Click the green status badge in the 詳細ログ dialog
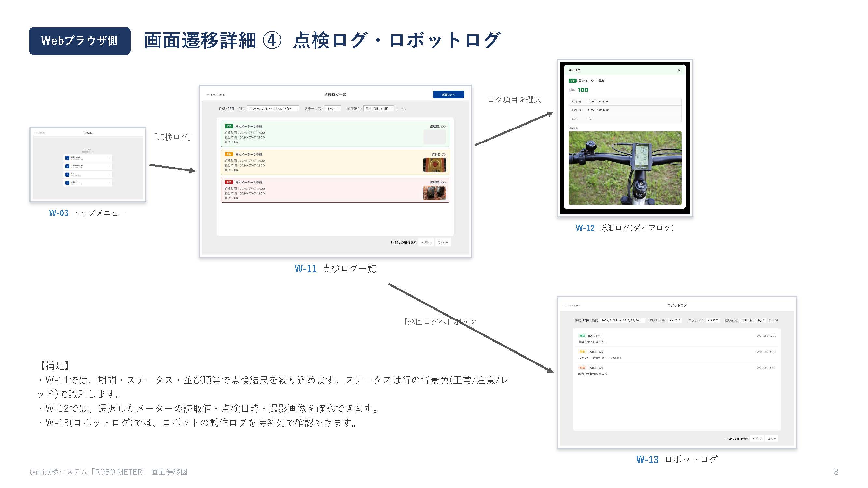 [572, 81]
